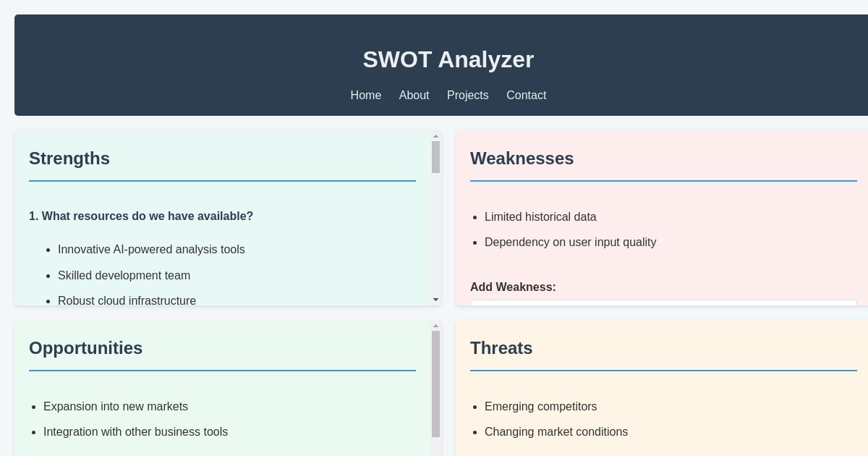Go to the Projects page
Screen dimensions: 868x456
467,95
